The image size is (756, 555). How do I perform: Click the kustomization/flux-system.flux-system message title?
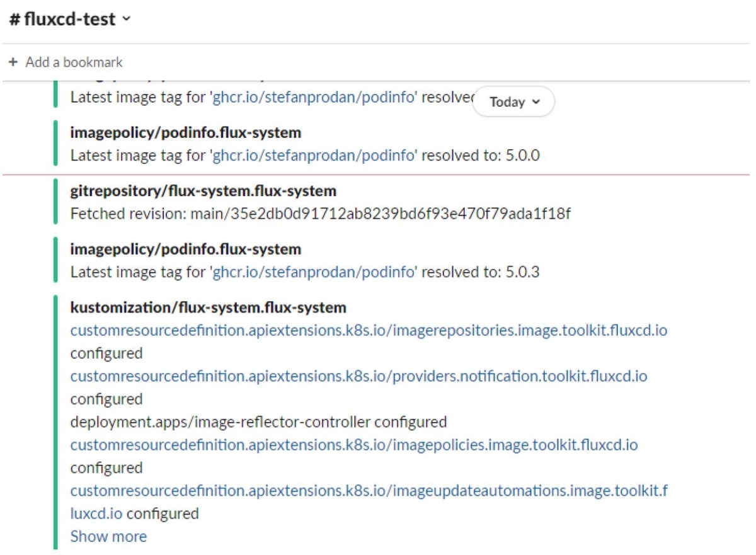click(x=208, y=307)
